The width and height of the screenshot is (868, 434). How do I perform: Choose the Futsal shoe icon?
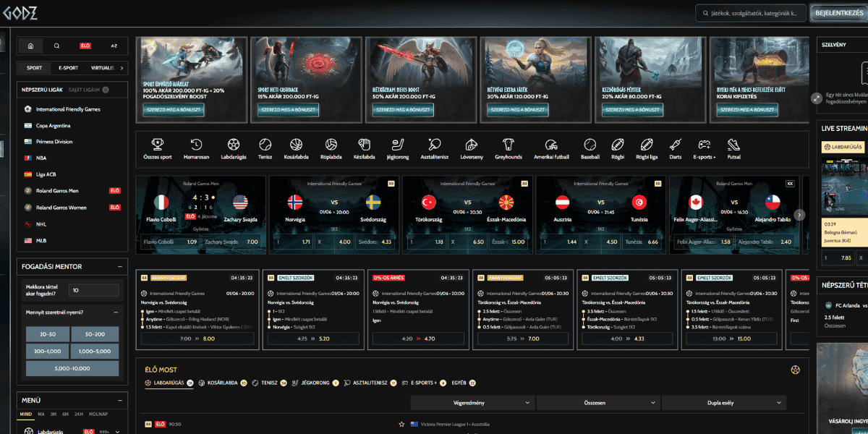click(733, 144)
